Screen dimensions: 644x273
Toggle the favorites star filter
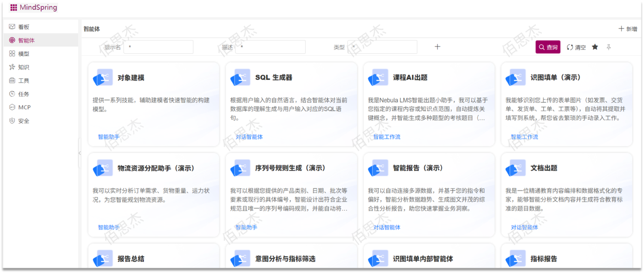pos(595,47)
